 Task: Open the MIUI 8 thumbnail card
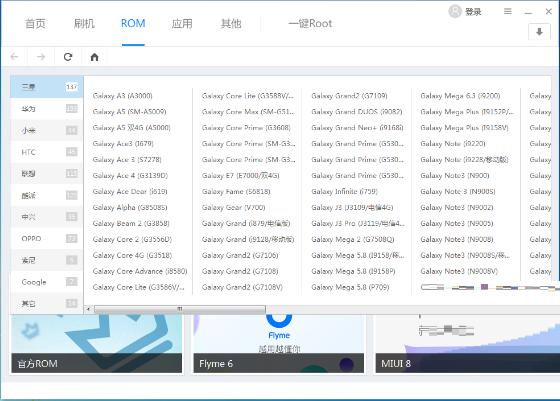(467, 344)
